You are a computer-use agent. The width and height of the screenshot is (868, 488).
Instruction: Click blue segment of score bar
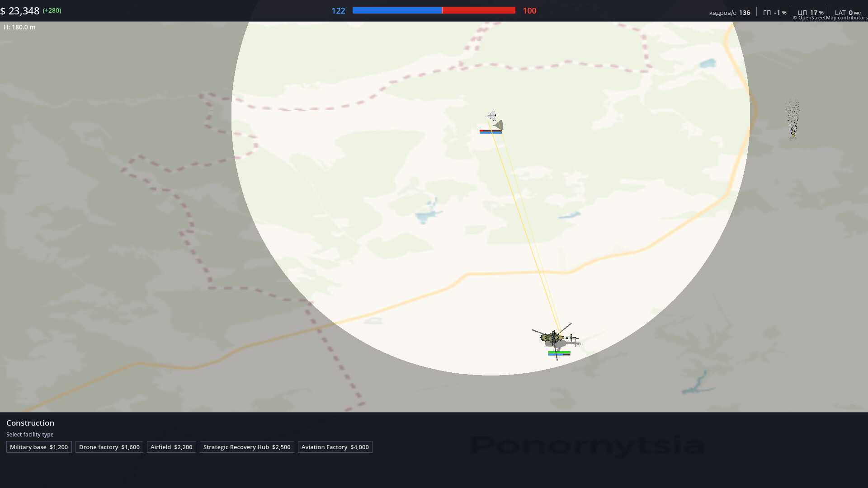tap(396, 10)
